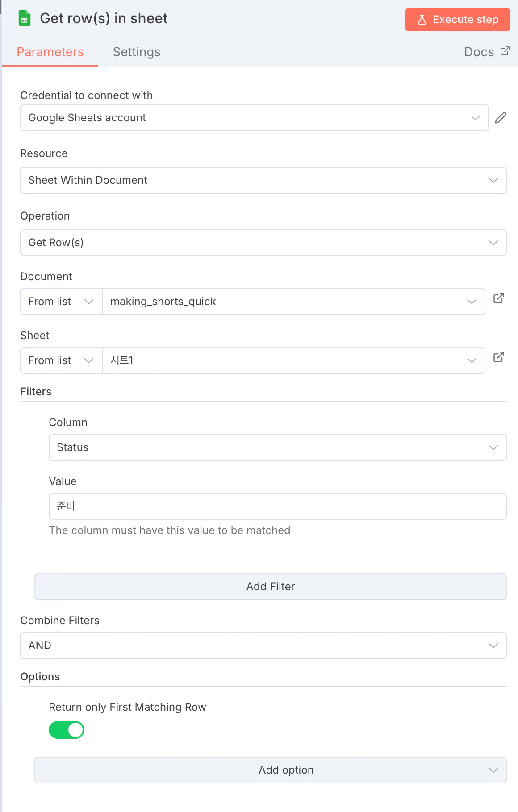This screenshot has height=812, width=518.
Task: Click the filter Value input field
Action: click(277, 506)
